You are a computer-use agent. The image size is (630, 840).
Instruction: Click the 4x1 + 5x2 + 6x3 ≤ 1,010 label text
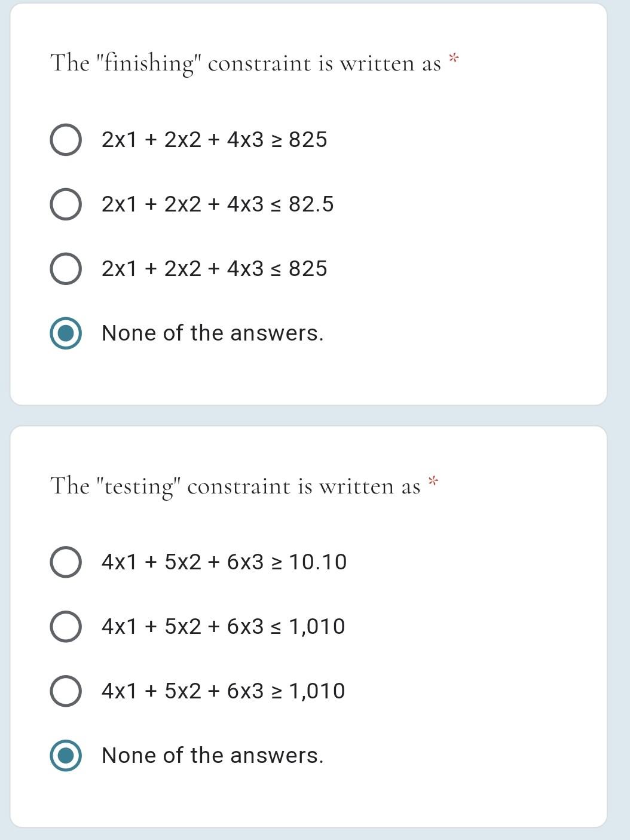222,627
